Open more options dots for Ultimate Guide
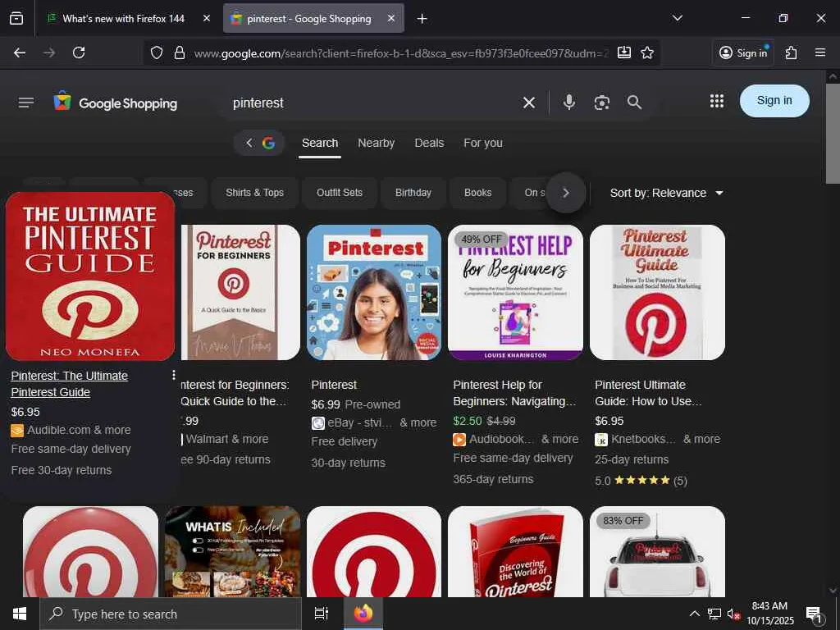Viewport: 840px width, 630px height. tap(174, 375)
